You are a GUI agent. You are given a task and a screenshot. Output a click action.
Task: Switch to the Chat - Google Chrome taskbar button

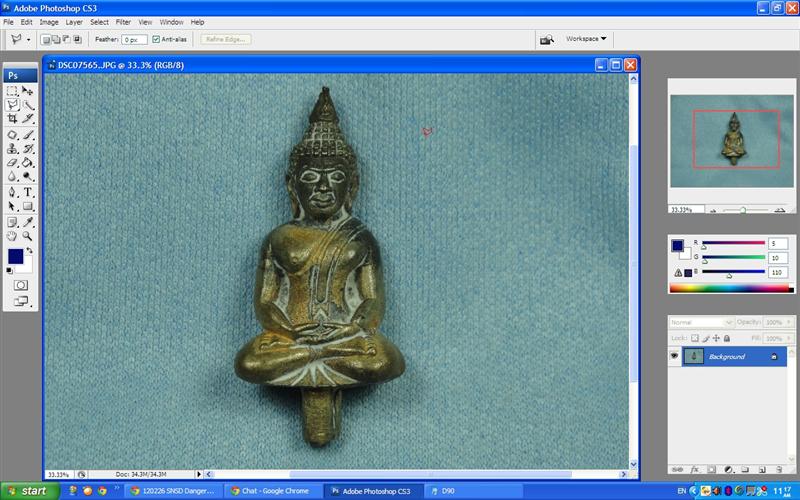[270, 491]
